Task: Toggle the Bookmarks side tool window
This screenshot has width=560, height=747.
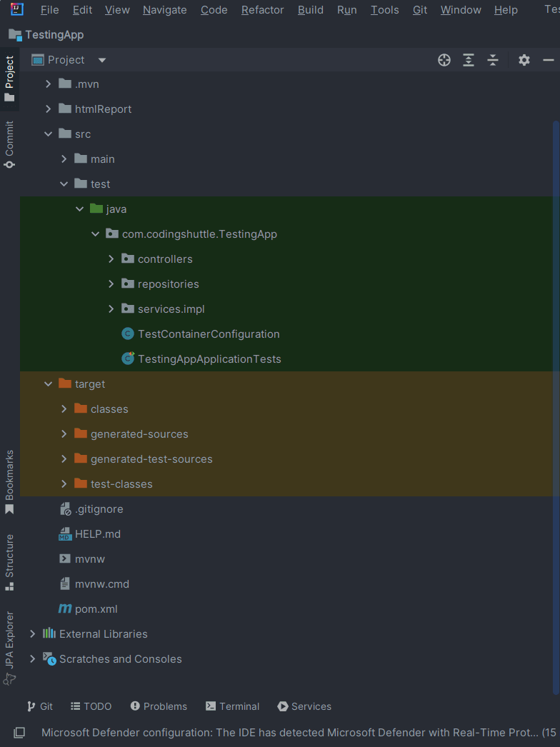Action: click(9, 481)
